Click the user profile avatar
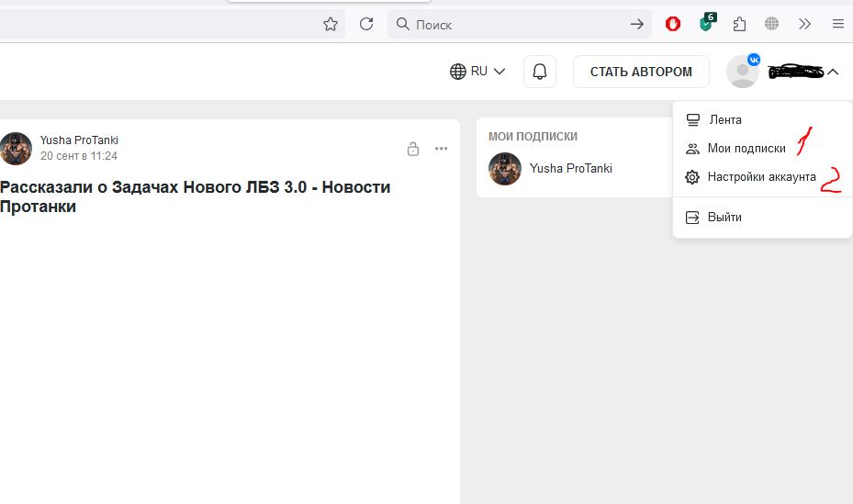 pyautogui.click(x=743, y=72)
